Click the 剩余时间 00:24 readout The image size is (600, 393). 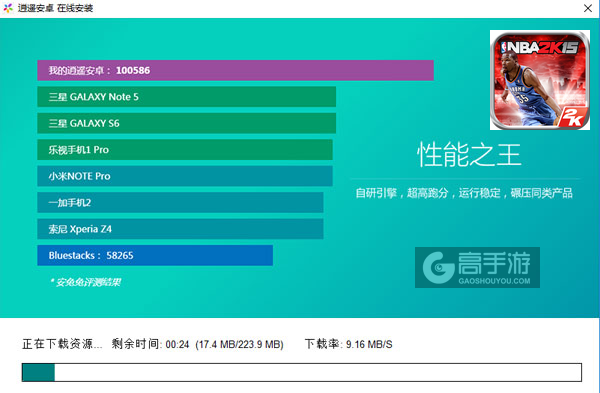coord(150,344)
